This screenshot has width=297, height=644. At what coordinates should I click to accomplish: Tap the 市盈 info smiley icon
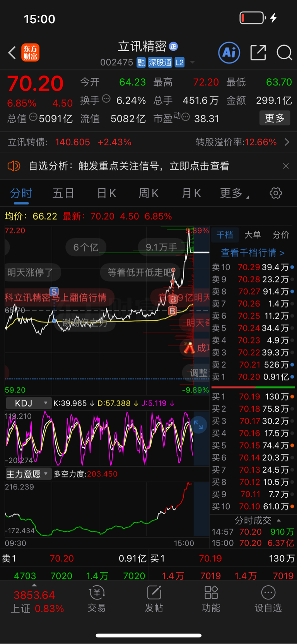tap(186, 117)
